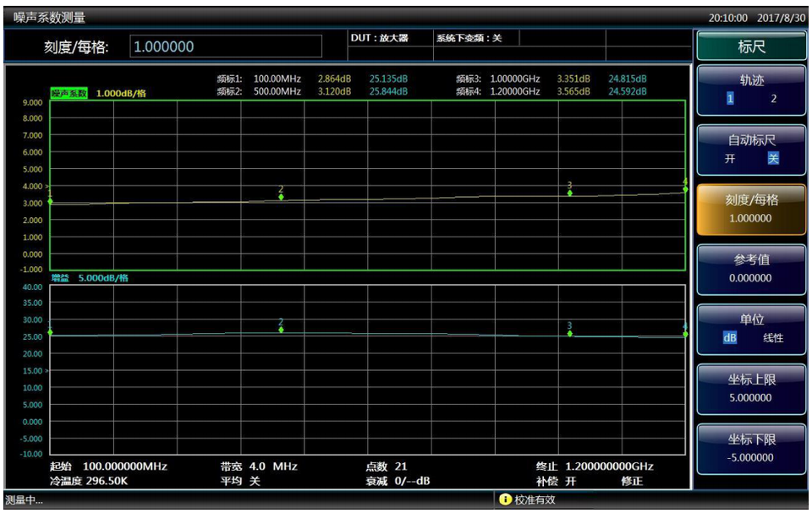
Task: Select the 刻度/每格 softkey
Action: 751,209
